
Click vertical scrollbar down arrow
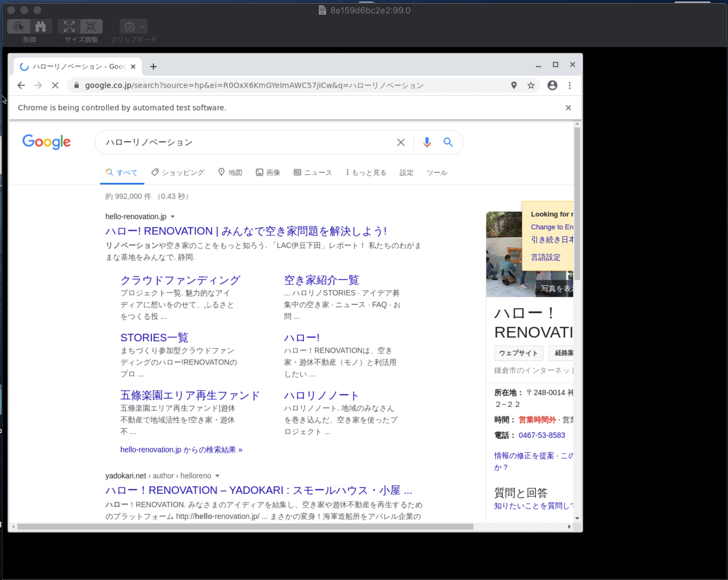click(577, 518)
